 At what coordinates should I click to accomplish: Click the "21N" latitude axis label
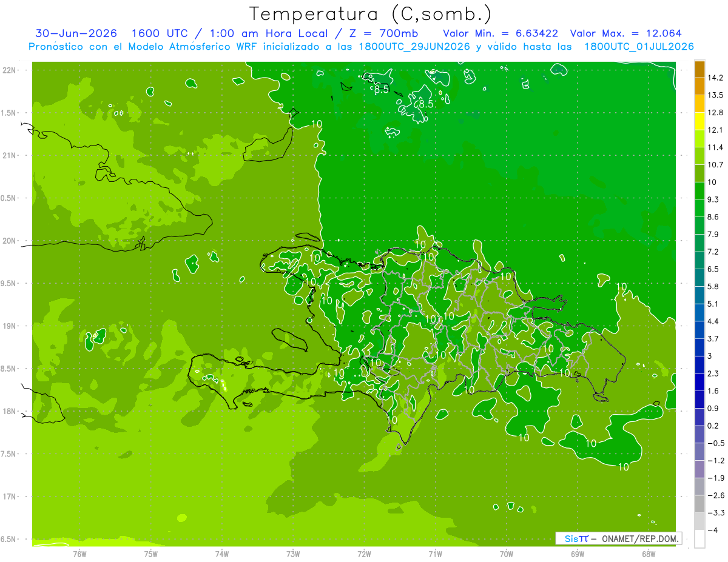10,155
